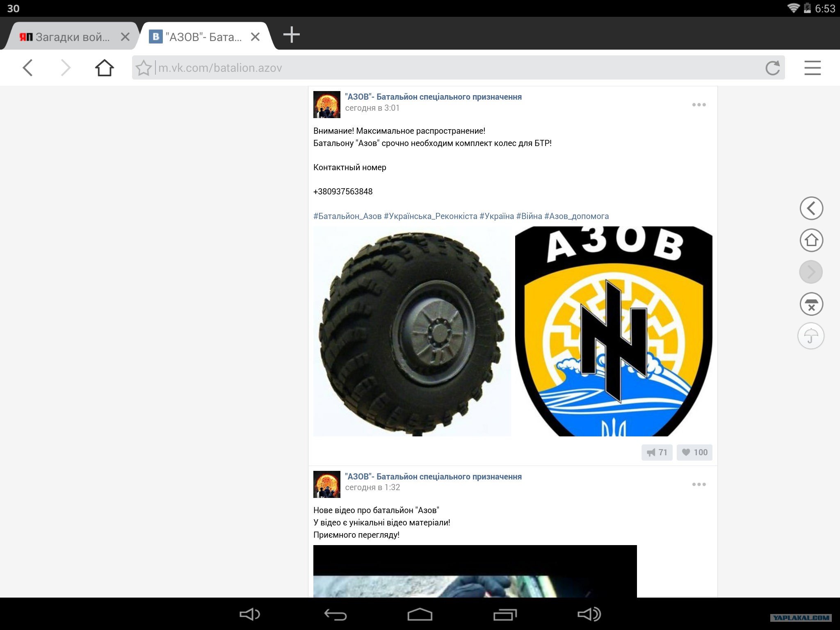Open hashtag #Українська_Реконкіста
The height and width of the screenshot is (630, 840).
coord(431,216)
